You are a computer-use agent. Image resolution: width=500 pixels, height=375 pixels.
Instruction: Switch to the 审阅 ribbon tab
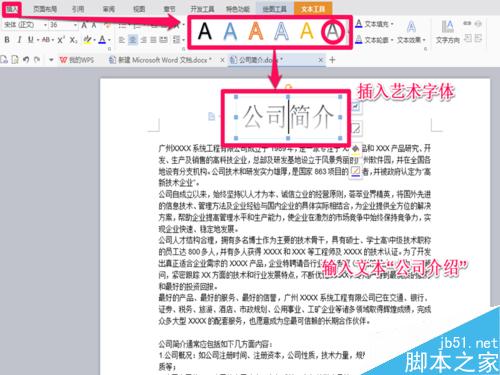109,9
